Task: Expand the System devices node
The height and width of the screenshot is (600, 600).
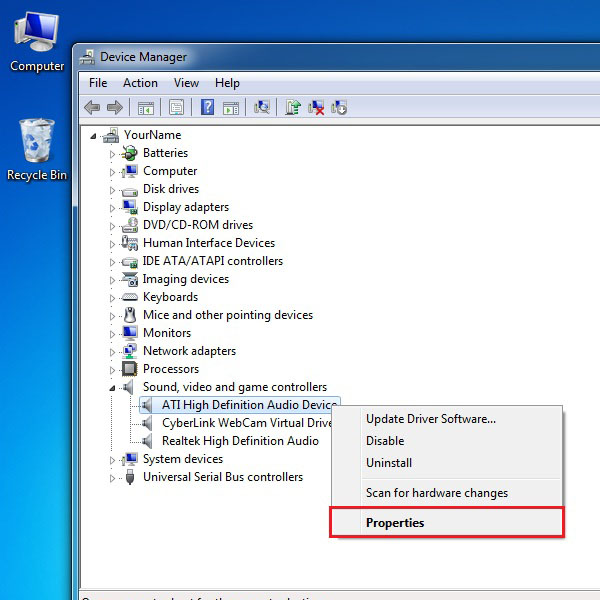Action: 112,460
